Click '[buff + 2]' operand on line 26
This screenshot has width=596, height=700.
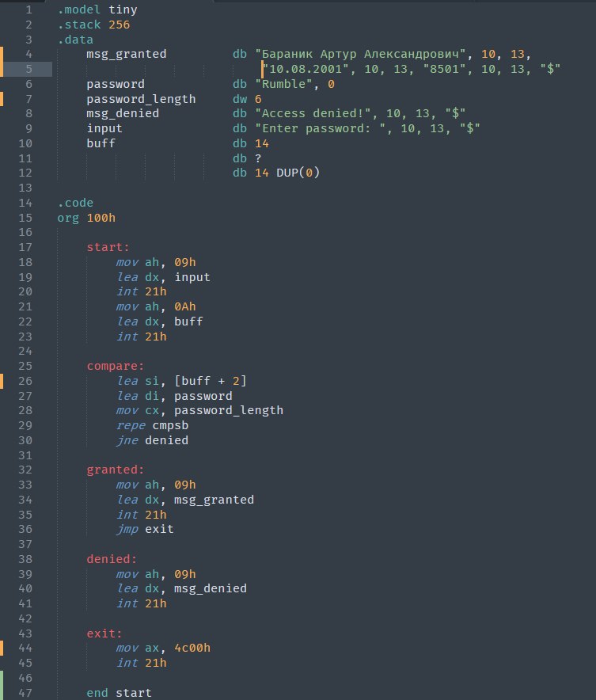pos(210,381)
